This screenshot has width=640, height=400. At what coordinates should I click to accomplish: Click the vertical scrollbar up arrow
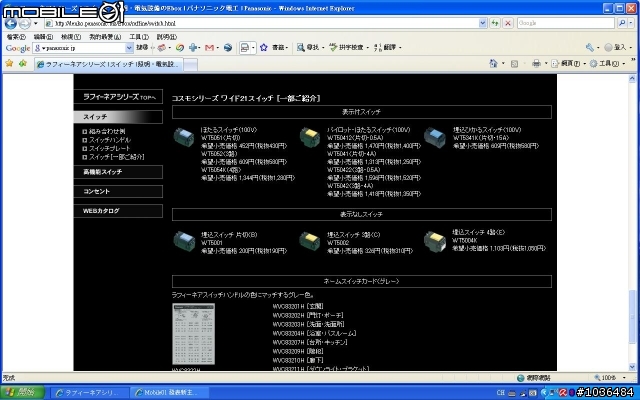(x=632, y=79)
